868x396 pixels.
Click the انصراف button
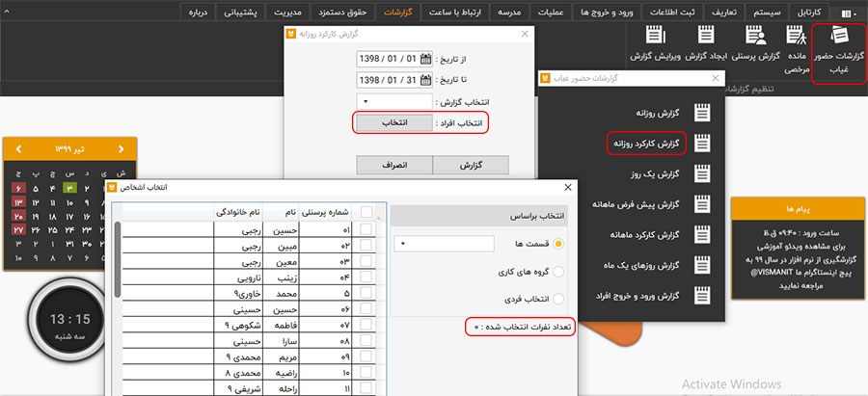pyautogui.click(x=394, y=165)
